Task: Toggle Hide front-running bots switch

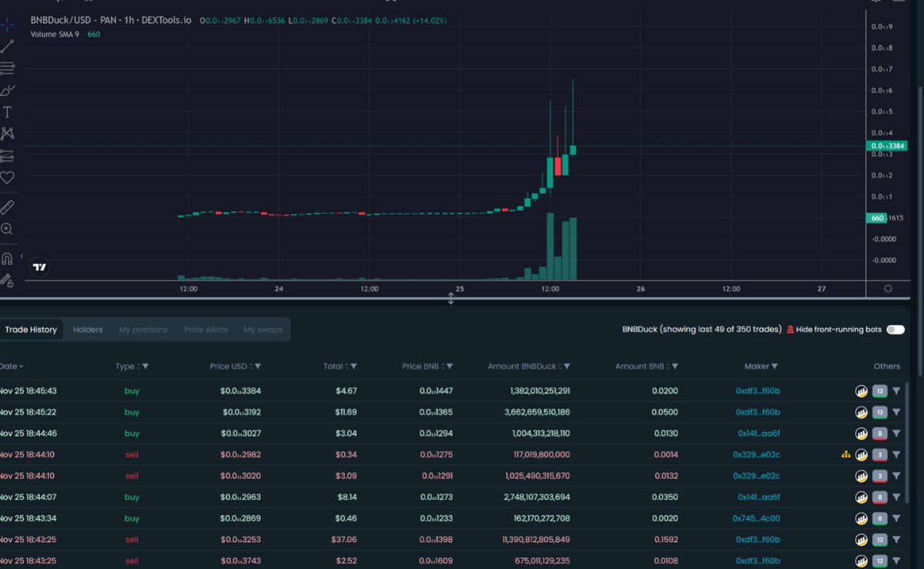Action: click(x=896, y=330)
